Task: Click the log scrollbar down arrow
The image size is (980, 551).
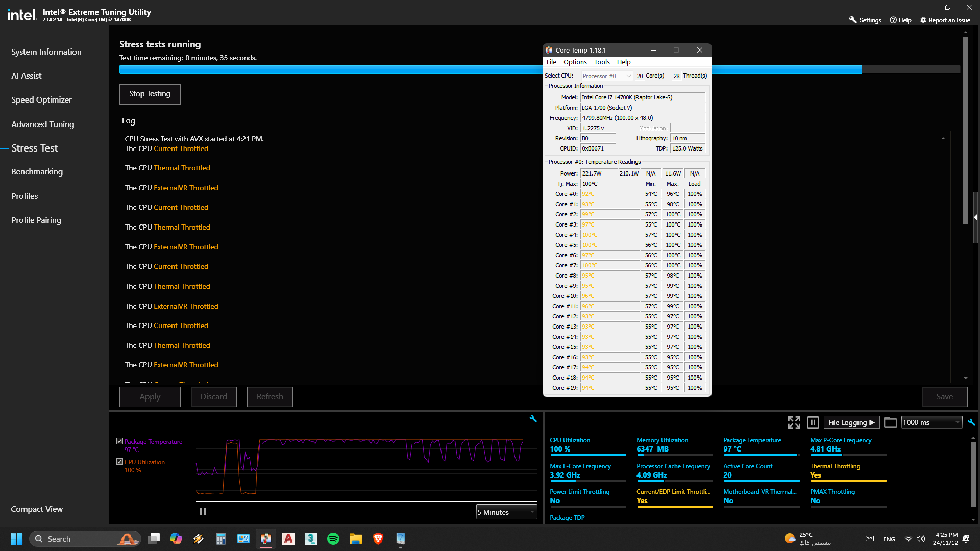Action: (x=965, y=378)
